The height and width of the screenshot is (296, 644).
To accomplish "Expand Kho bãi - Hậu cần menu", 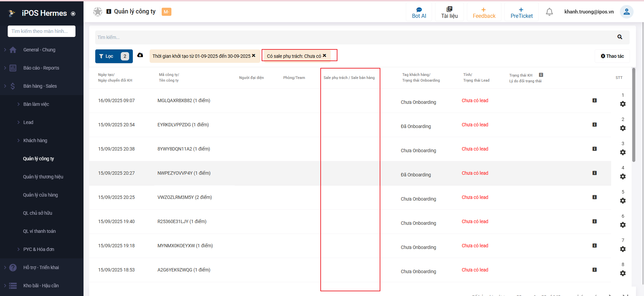I will click(x=42, y=286).
